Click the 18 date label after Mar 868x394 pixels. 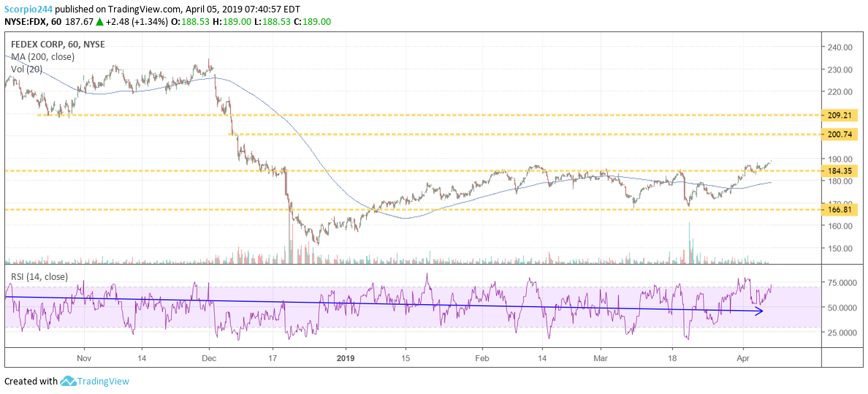tap(672, 357)
